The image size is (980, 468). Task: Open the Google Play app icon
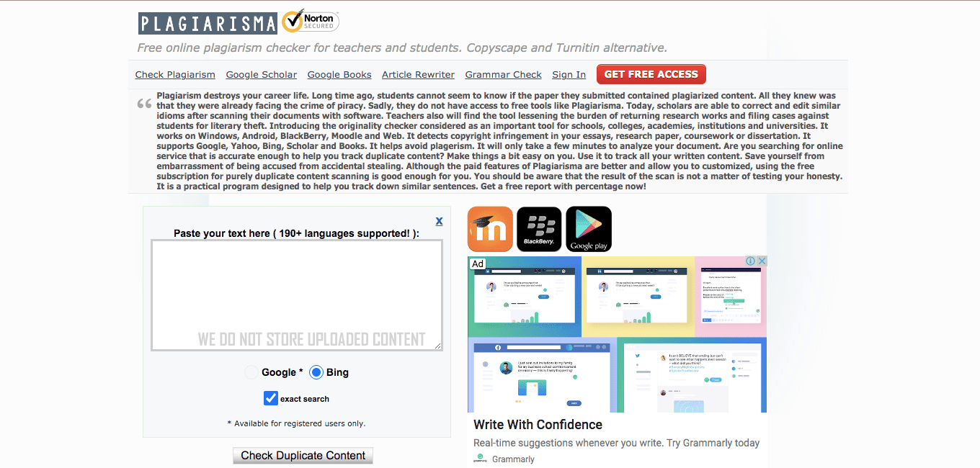tap(589, 229)
